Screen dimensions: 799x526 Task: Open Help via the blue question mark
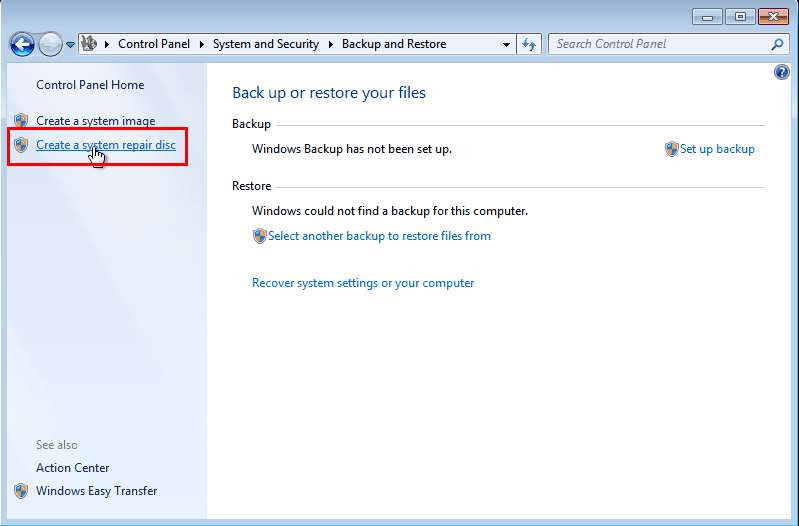click(782, 73)
